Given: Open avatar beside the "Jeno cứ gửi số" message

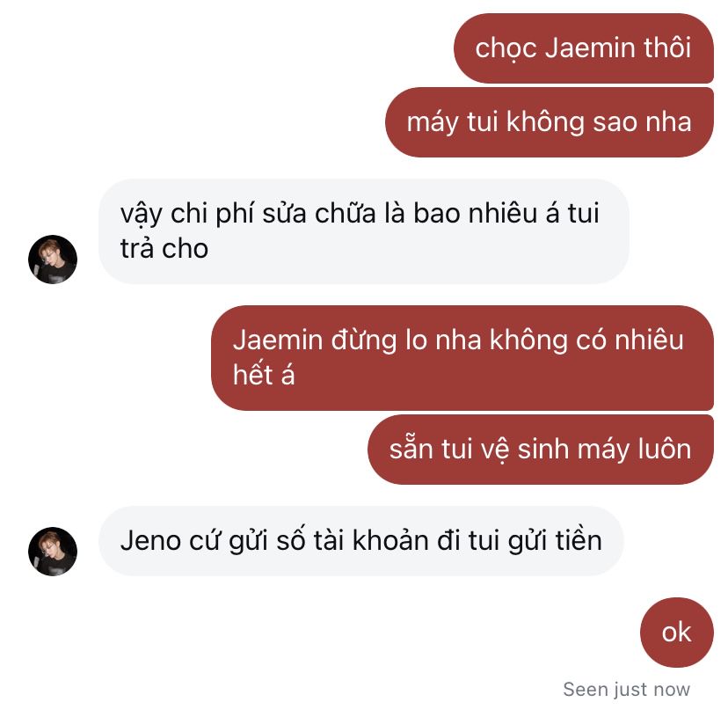Looking at the screenshot, I should (x=53, y=551).
